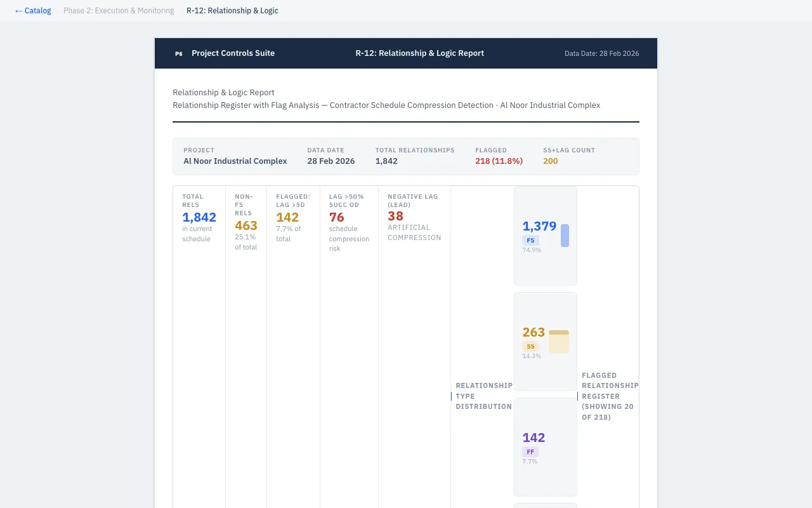Click the back to Catalog link
Viewport: 812px width, 508px height.
(33, 11)
